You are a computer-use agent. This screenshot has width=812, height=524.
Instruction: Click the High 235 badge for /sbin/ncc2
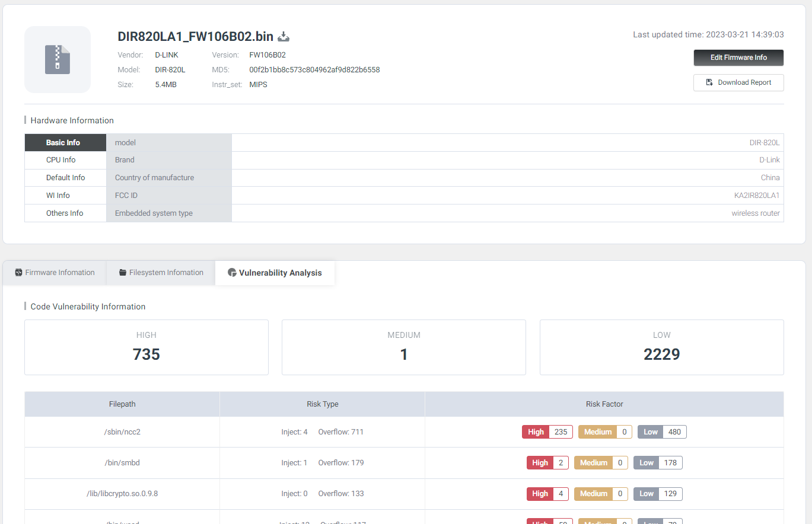[x=547, y=432]
